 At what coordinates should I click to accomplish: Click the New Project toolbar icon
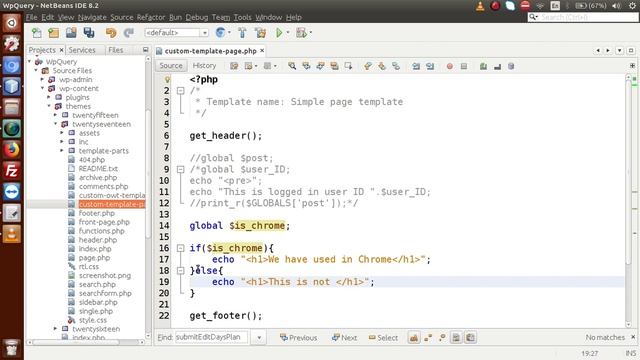54,33
